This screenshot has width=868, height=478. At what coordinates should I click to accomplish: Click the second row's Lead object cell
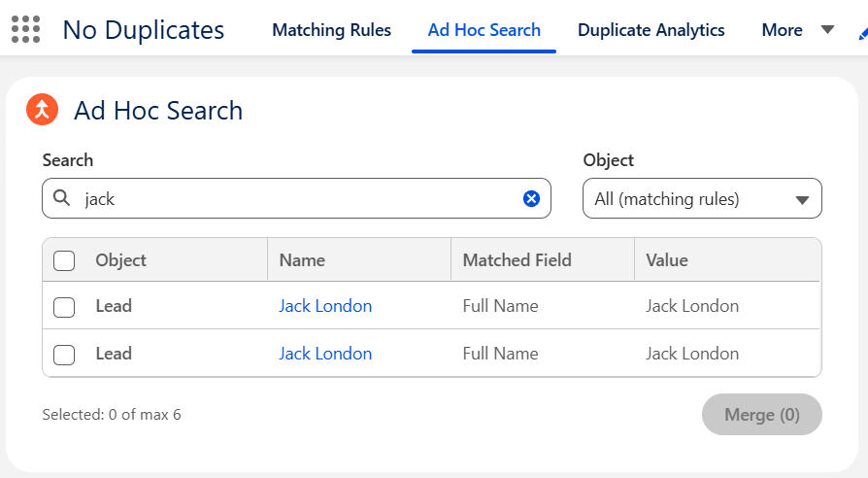pos(114,354)
